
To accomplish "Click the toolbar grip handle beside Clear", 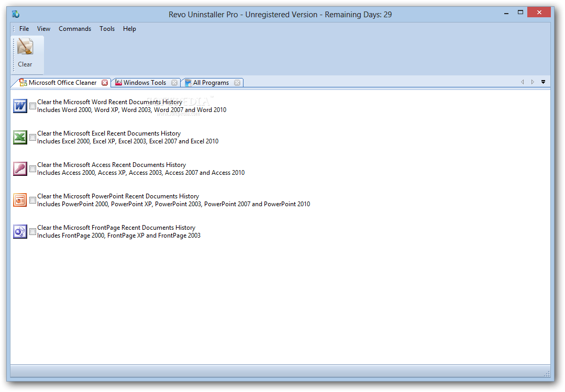I will 14,55.
